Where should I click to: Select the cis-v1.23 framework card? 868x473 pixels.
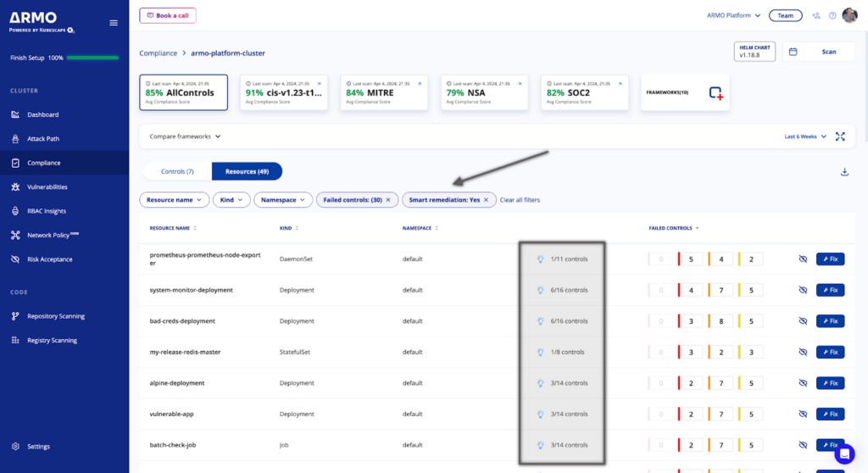coord(283,92)
